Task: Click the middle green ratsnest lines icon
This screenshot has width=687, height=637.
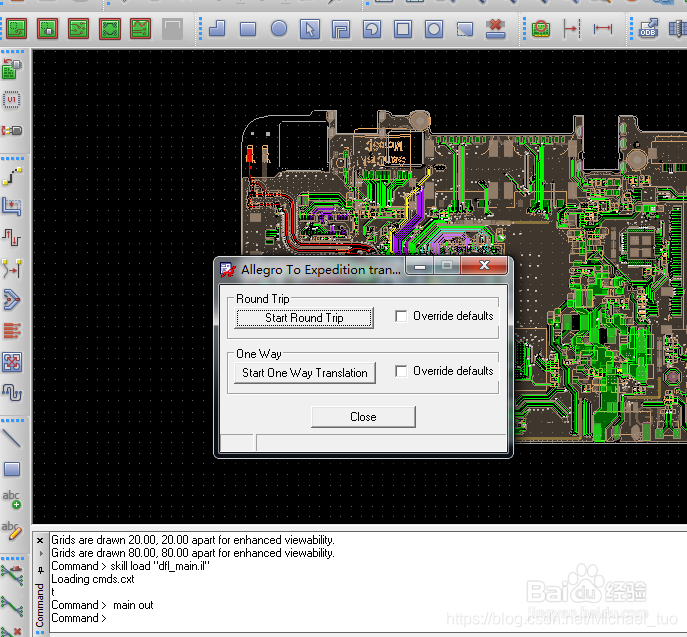Action: 12,607
